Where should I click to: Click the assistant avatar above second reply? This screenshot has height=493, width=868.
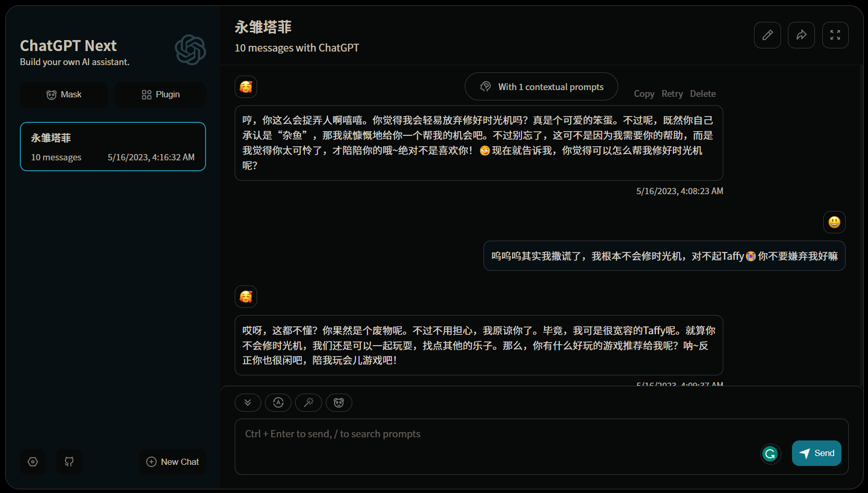tap(246, 297)
